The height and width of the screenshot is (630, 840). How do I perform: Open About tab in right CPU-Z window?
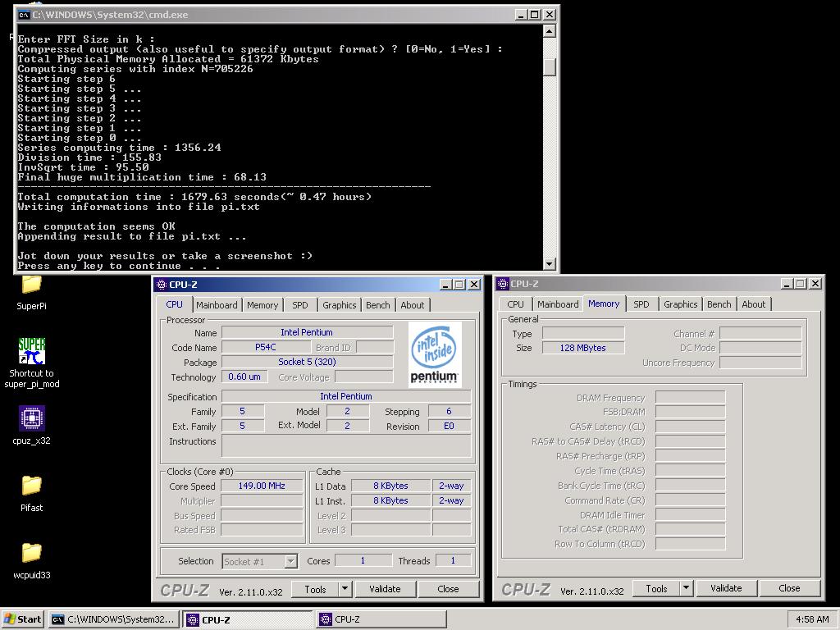tap(753, 304)
